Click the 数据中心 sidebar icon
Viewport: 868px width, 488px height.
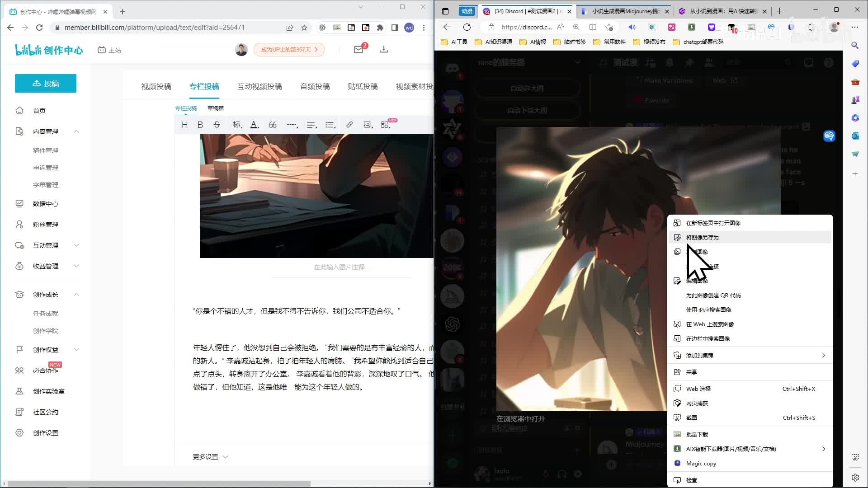pyautogui.click(x=19, y=204)
